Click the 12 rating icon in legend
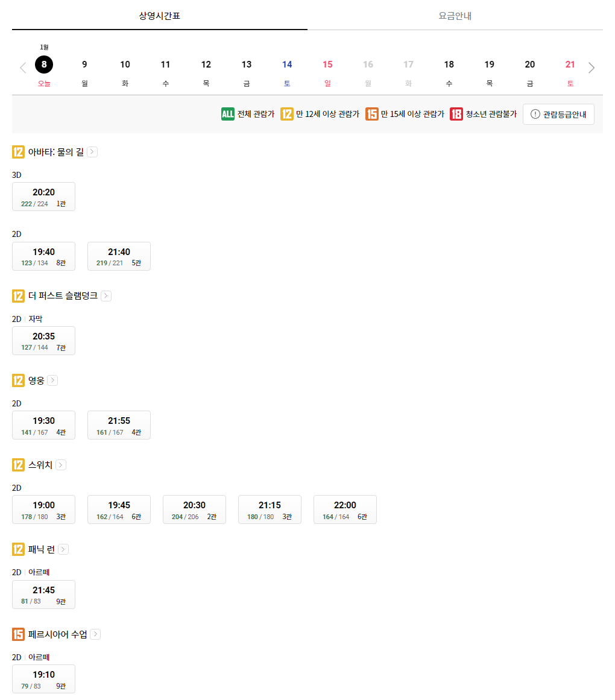The image size is (615, 700). (286, 114)
